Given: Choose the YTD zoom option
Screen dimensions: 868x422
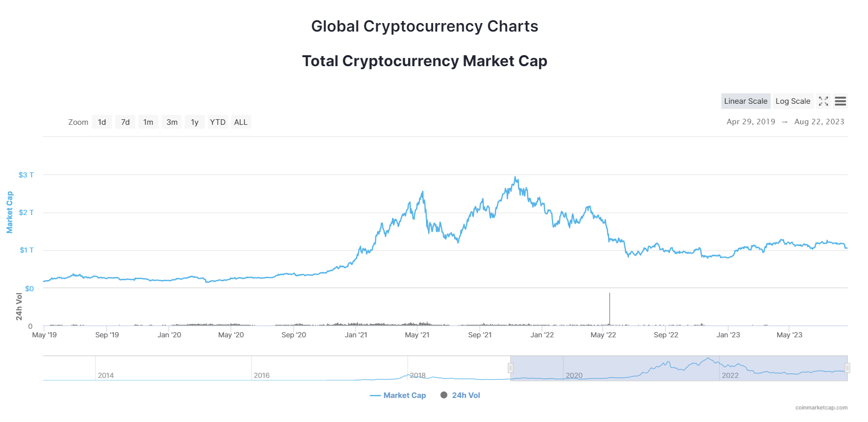Looking at the screenshot, I should point(218,122).
